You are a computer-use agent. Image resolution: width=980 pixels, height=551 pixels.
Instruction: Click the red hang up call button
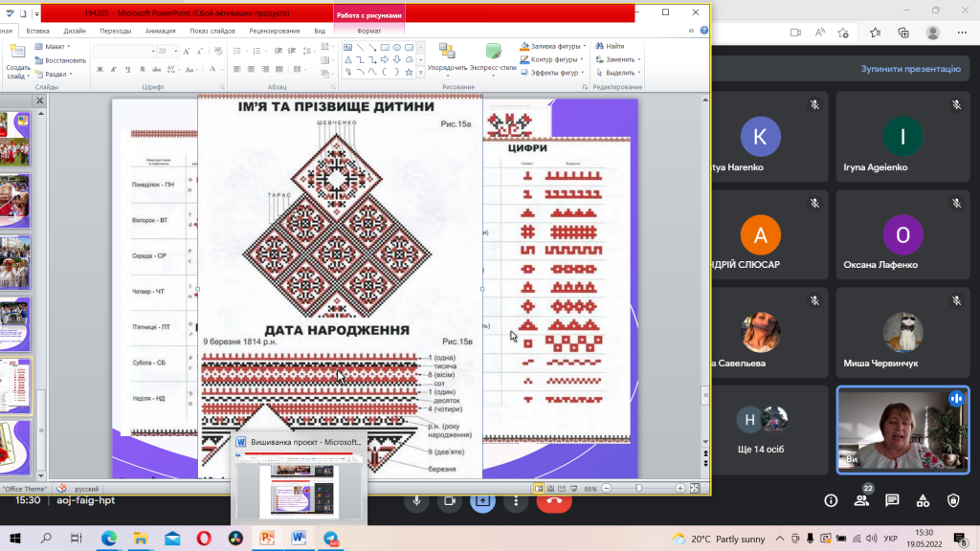pos(555,500)
